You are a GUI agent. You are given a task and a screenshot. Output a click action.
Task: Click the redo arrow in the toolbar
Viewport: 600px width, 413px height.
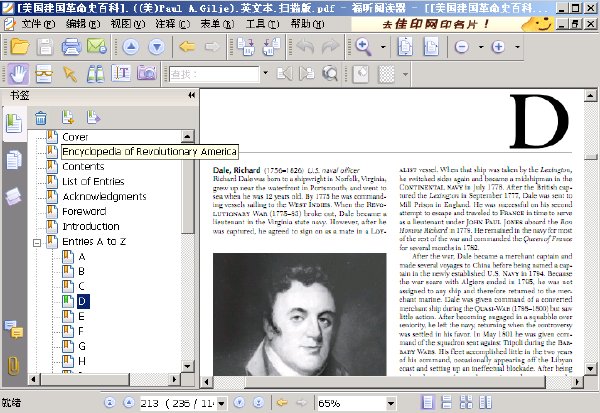coord(330,47)
